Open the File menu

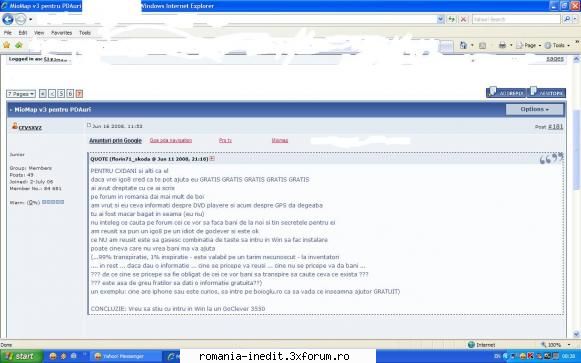tap(7, 33)
